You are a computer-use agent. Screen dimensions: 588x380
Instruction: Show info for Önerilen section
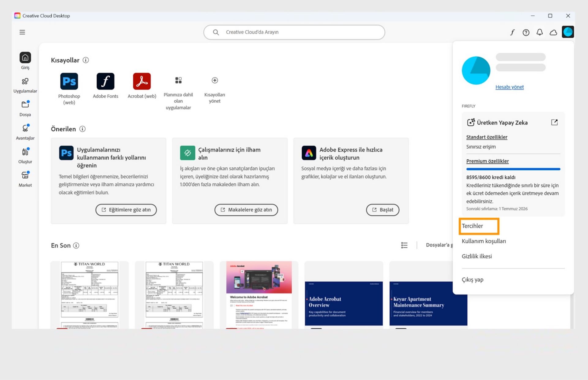pos(82,129)
